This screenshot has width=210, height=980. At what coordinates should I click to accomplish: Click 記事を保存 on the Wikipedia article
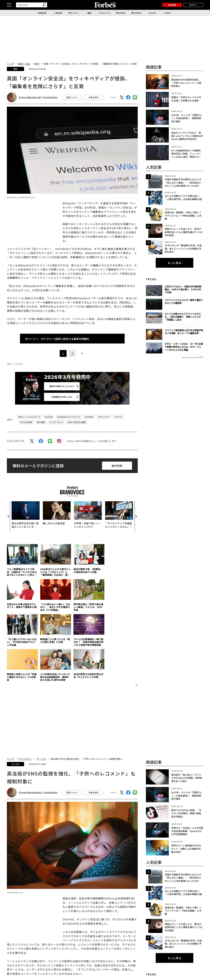click(93, 97)
